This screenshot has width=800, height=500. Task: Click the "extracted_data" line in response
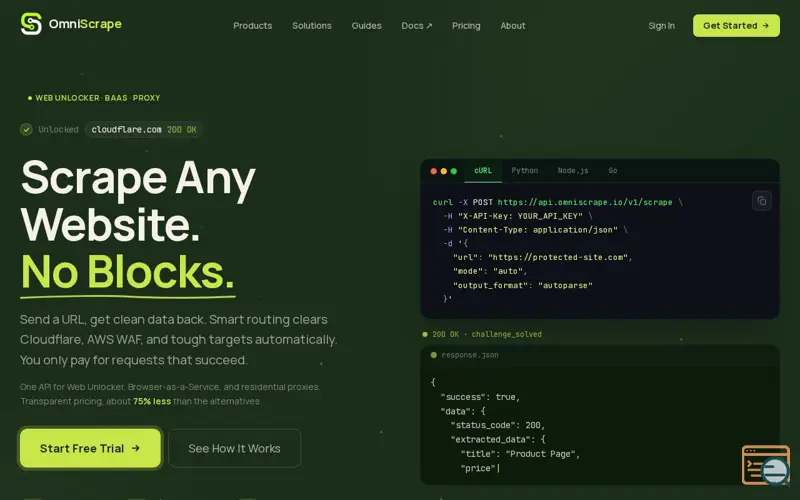[497, 440]
